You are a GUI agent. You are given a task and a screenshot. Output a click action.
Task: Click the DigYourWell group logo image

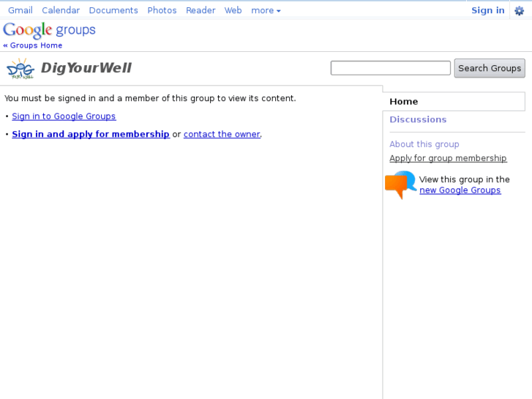tap(20, 69)
